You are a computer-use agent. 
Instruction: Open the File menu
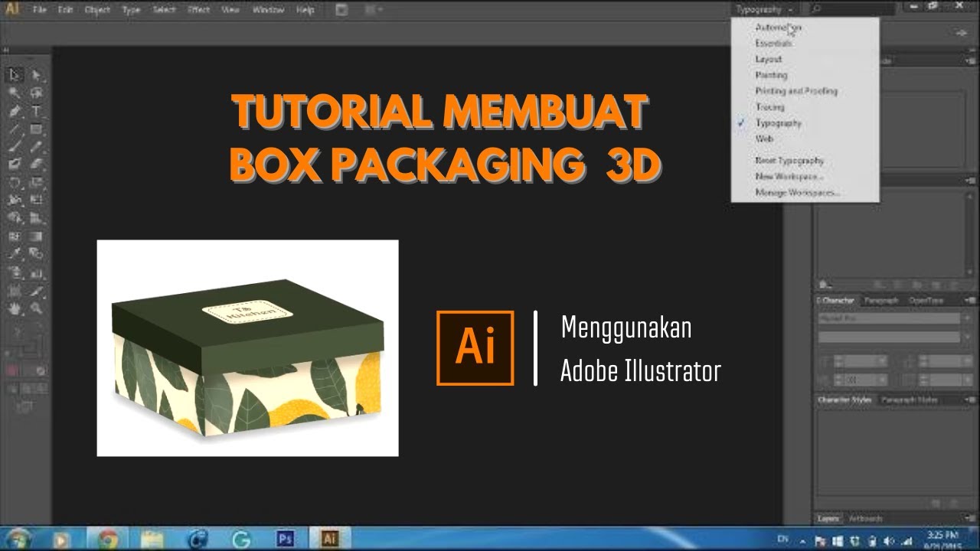(x=40, y=10)
